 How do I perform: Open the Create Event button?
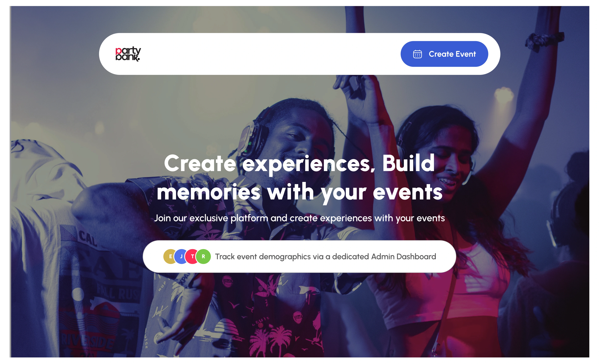pyautogui.click(x=444, y=54)
